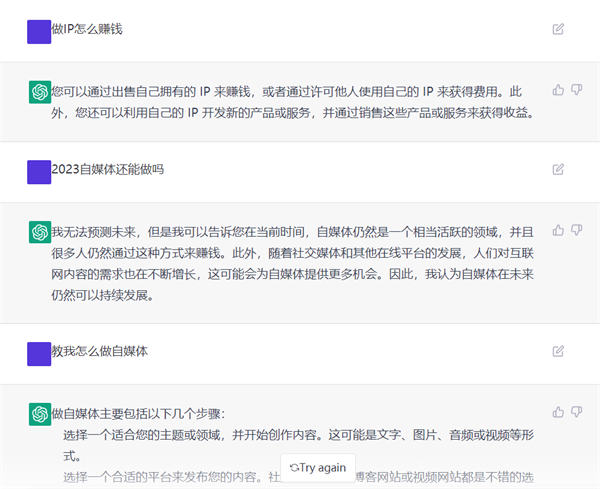Edit the message "做IP怎么赚钱"

click(x=558, y=29)
